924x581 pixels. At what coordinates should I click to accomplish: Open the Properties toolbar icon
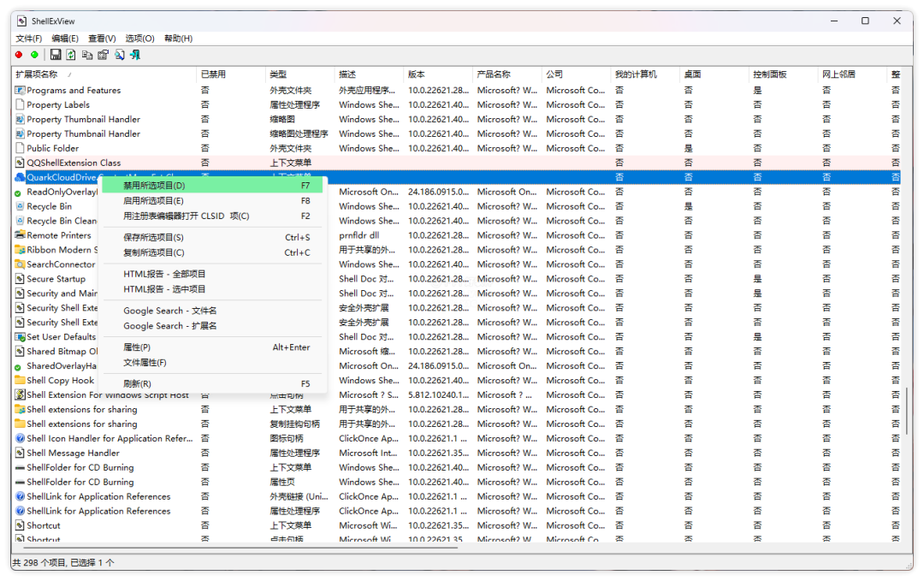[x=104, y=55]
